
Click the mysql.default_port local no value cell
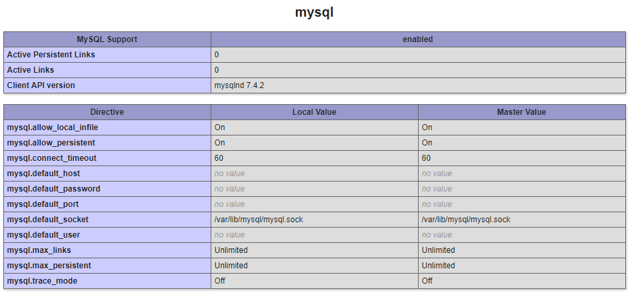point(315,204)
